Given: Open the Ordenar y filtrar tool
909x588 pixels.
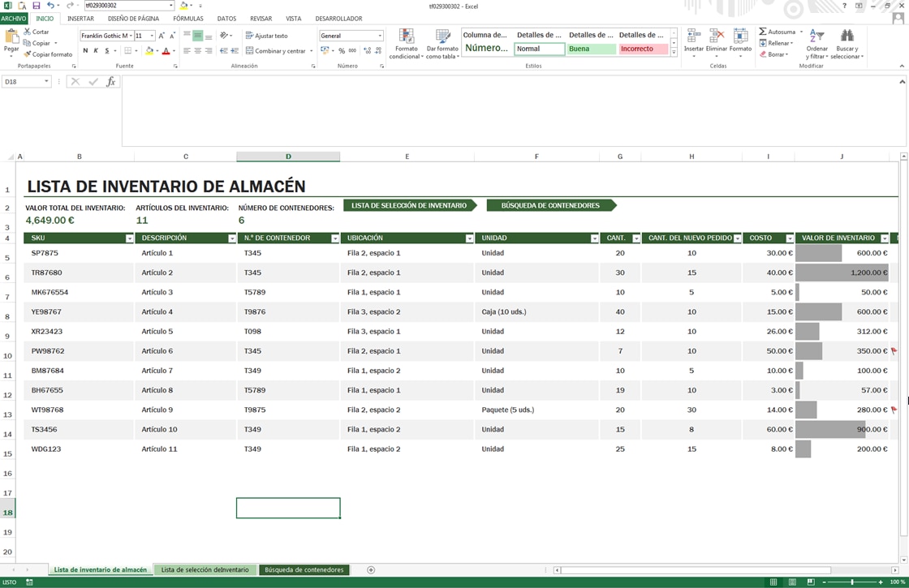Looking at the screenshot, I should 816,44.
